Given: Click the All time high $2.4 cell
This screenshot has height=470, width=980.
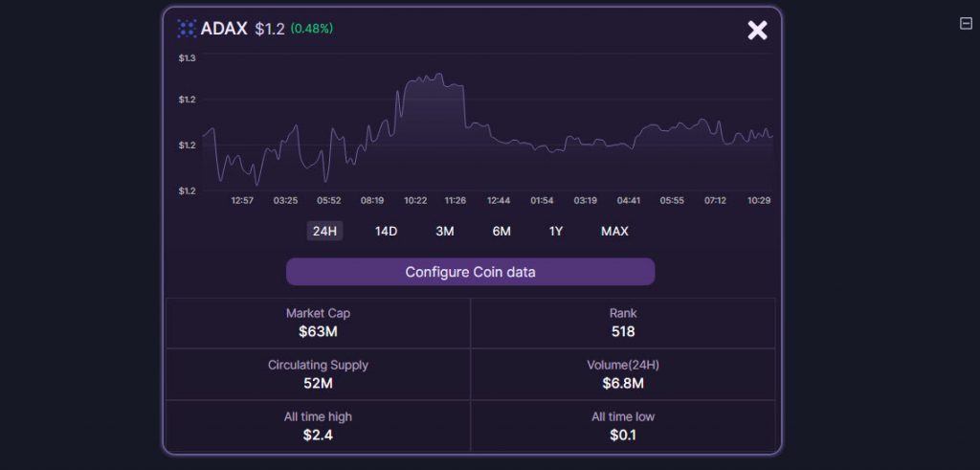Looking at the screenshot, I should 318,426.
